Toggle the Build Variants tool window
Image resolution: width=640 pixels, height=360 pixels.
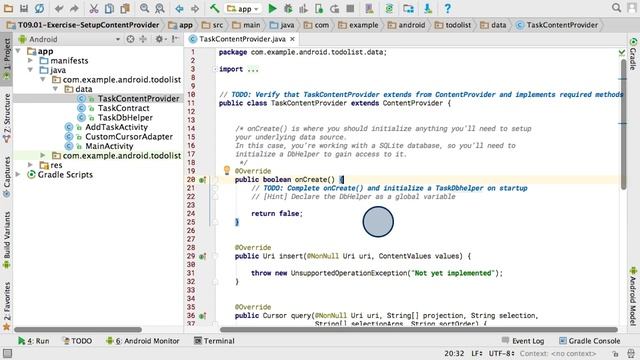[x=7, y=240]
